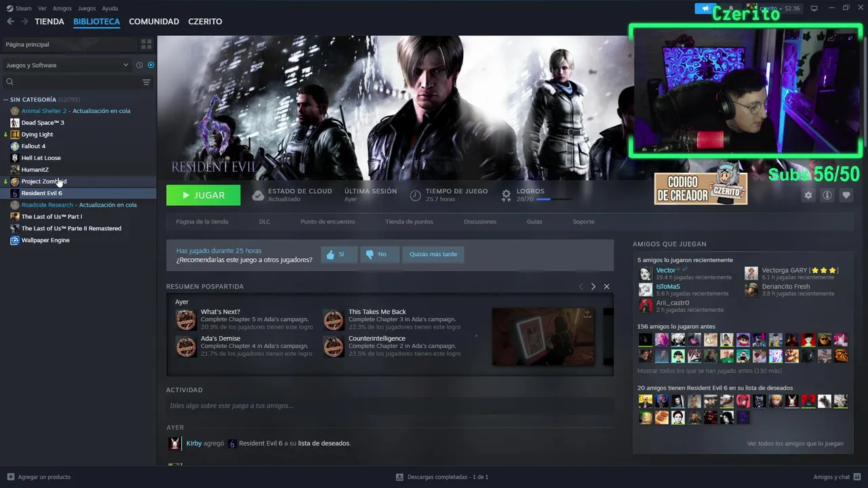Open Amigos y chat panel
This screenshot has height=488, width=868.
coord(836,477)
